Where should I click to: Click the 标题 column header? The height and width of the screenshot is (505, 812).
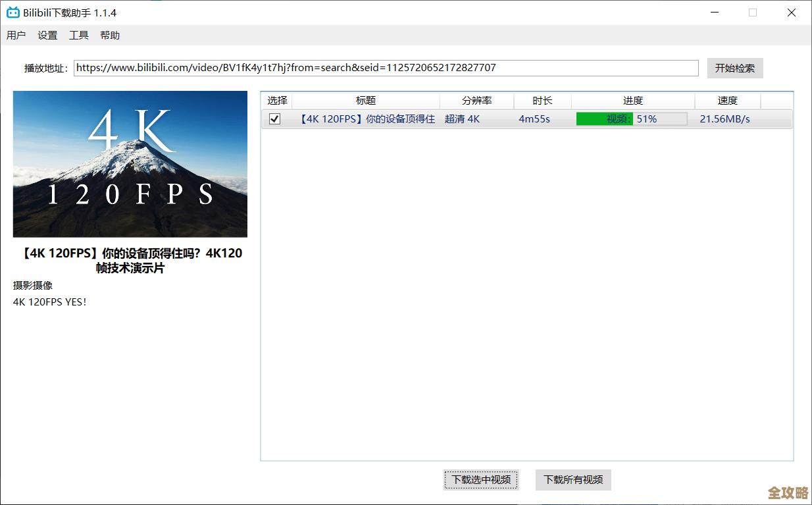(x=366, y=100)
